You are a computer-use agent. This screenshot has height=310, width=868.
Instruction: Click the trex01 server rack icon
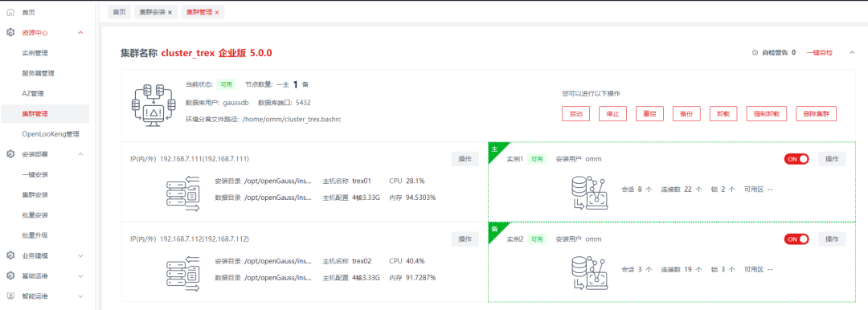(182, 194)
